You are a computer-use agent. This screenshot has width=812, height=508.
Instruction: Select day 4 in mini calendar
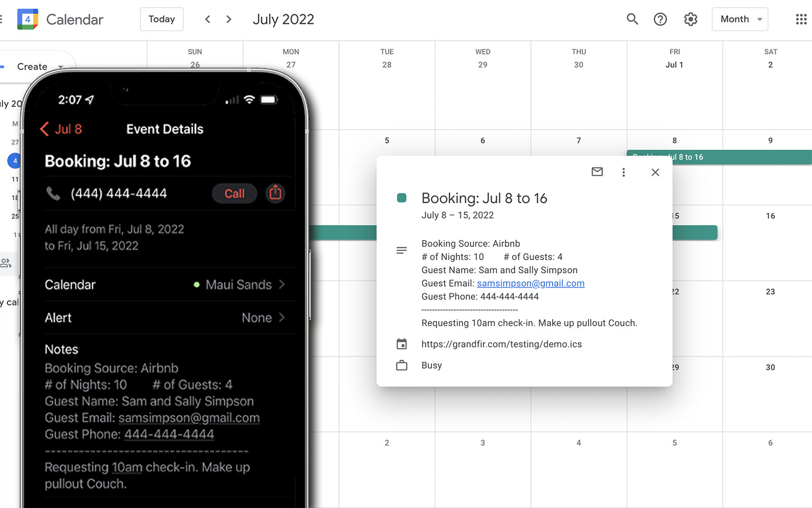point(15,161)
